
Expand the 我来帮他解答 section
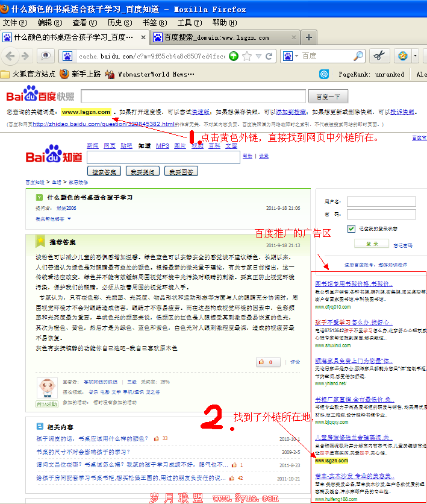(x=53, y=219)
